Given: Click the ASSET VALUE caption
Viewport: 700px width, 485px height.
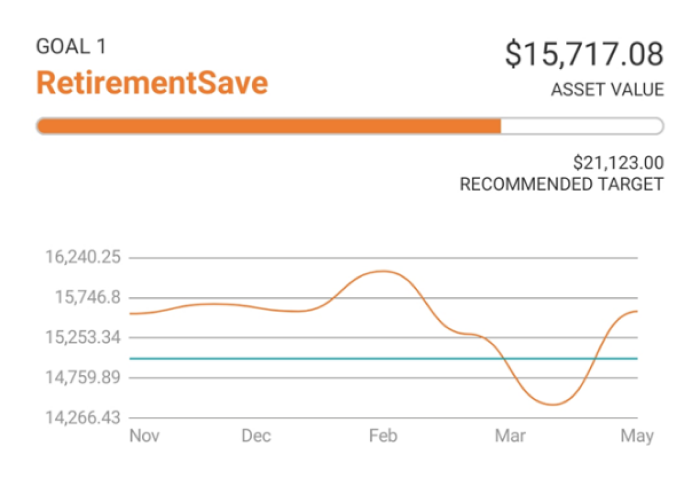Looking at the screenshot, I should tap(607, 90).
